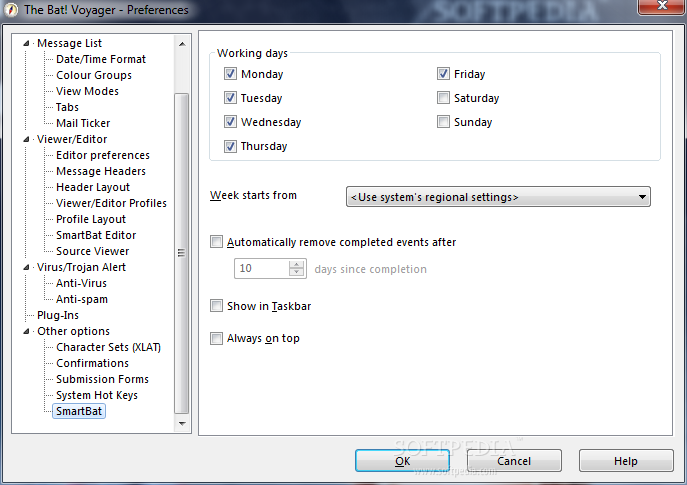Screen dimensions: 687x485
Task: Enable Sunday as a working day
Action: tap(443, 122)
